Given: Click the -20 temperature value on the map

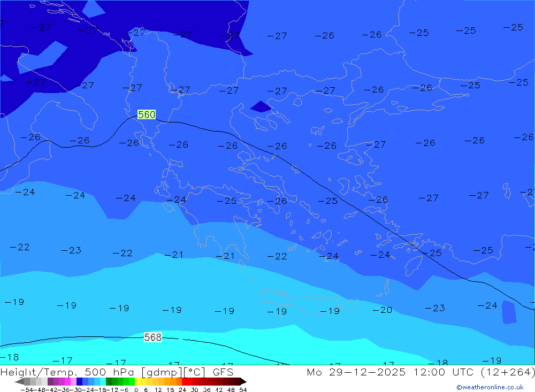Looking at the screenshot, I should click(x=382, y=310).
